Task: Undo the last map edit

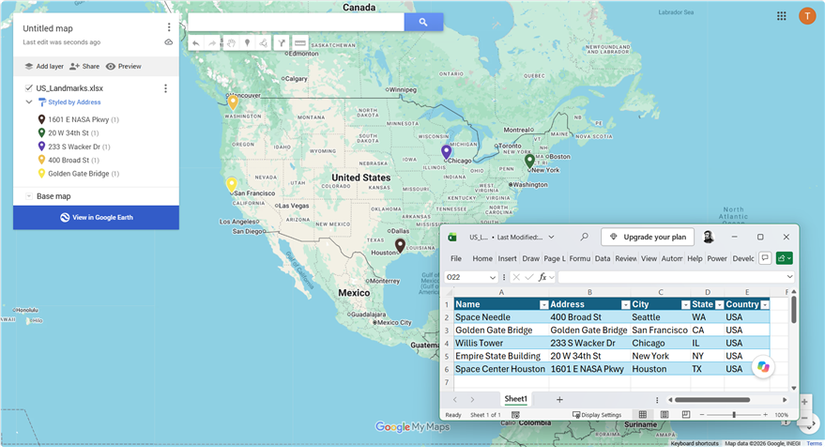Action: pos(196,43)
